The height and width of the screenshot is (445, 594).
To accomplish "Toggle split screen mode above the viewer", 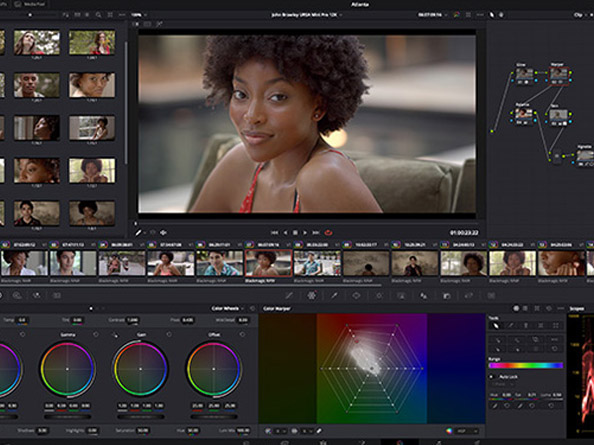I will pos(147,24).
